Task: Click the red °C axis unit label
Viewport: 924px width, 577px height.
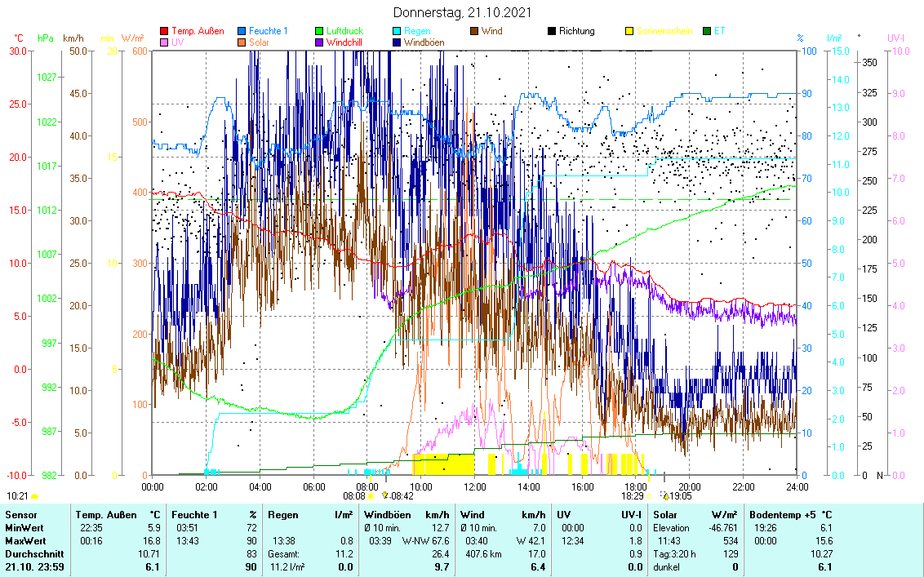Action: [x=20, y=39]
